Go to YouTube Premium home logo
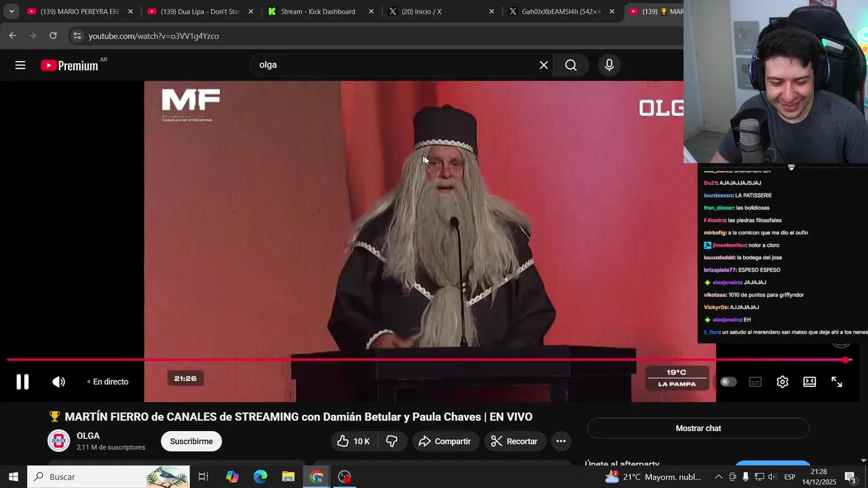Screen dimensions: 868x488 point(69,65)
